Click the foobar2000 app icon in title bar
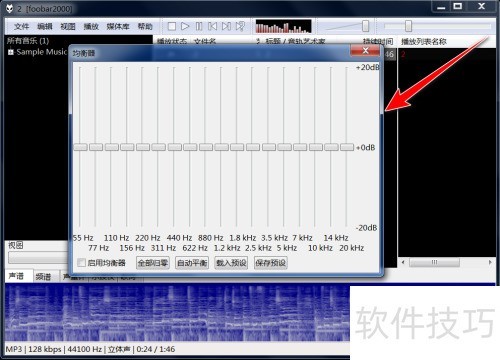The width and height of the screenshot is (500, 360). pyautogui.click(x=9, y=8)
